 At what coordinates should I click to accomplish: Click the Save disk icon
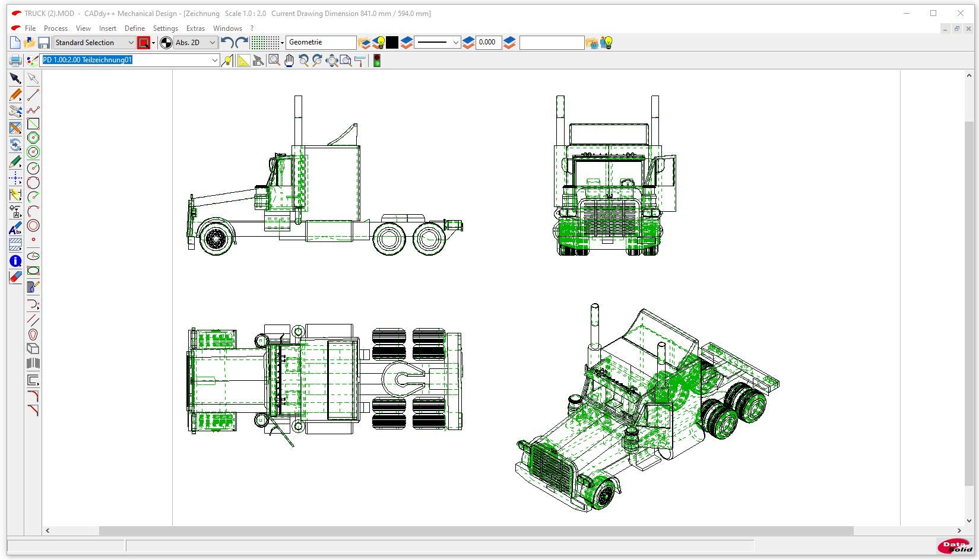click(x=43, y=43)
